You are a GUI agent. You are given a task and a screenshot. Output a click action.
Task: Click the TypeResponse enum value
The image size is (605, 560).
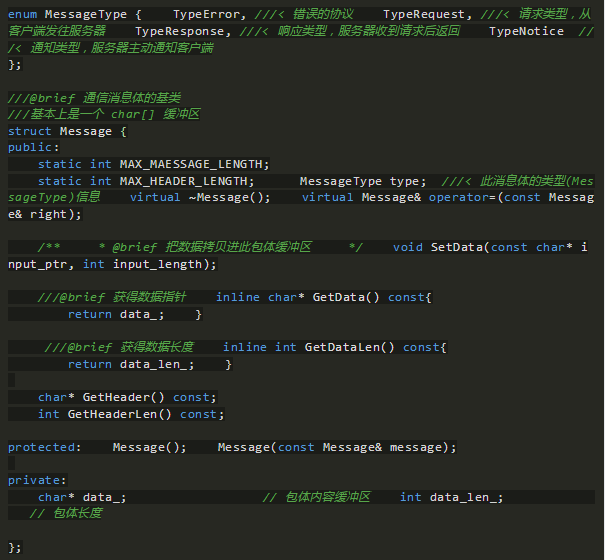[x=176, y=31]
